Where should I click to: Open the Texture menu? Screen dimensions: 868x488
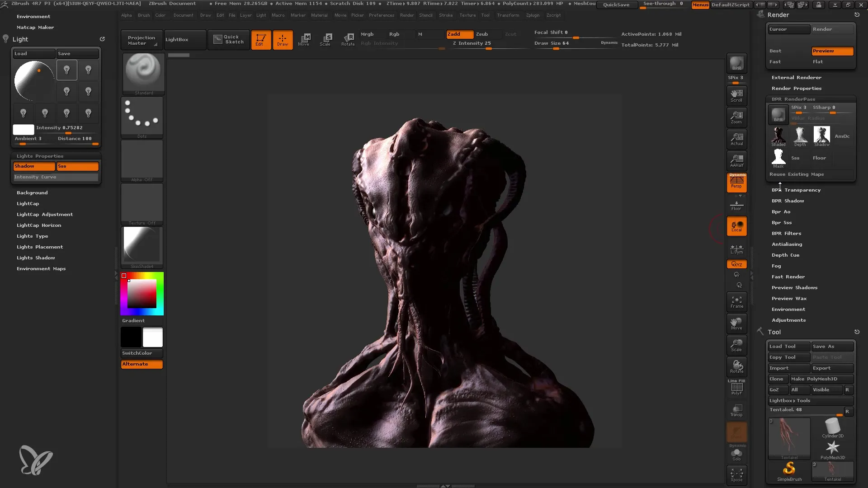(467, 15)
